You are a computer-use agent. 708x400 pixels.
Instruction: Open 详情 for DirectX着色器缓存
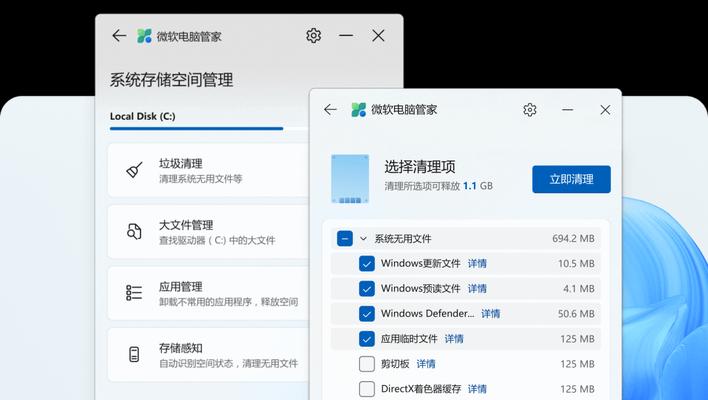[477, 389]
